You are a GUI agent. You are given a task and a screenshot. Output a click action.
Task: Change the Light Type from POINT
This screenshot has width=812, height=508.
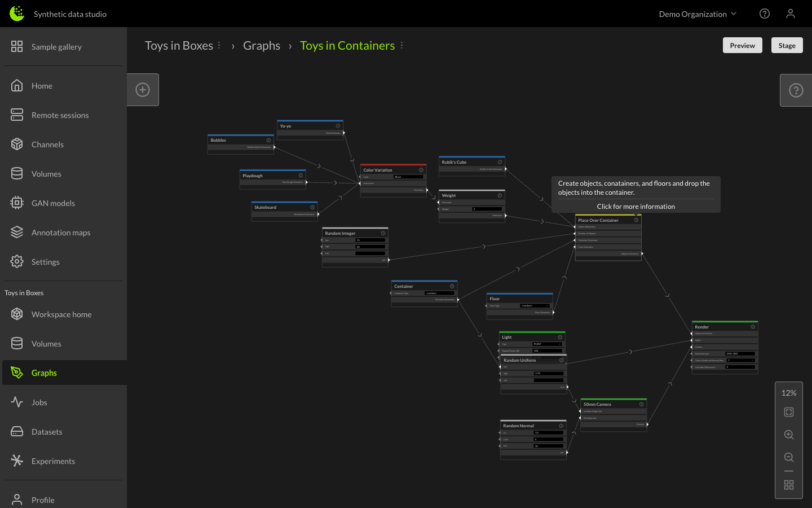point(546,344)
